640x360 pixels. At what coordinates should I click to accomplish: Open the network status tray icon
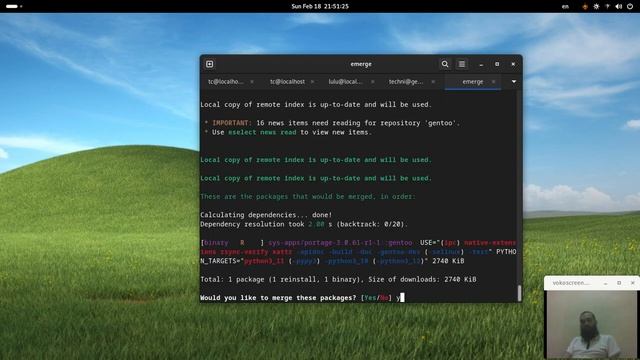click(607, 6)
